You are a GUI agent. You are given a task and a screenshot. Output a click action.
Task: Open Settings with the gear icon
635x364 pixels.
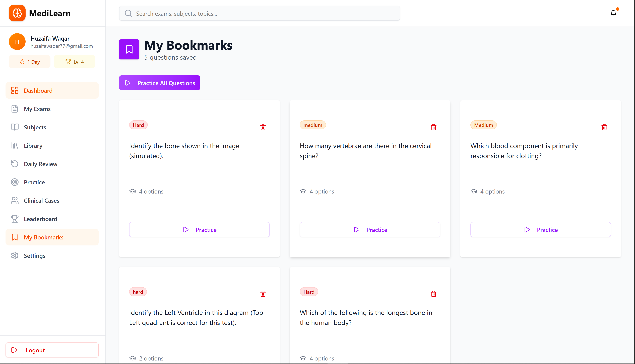[x=15, y=255]
